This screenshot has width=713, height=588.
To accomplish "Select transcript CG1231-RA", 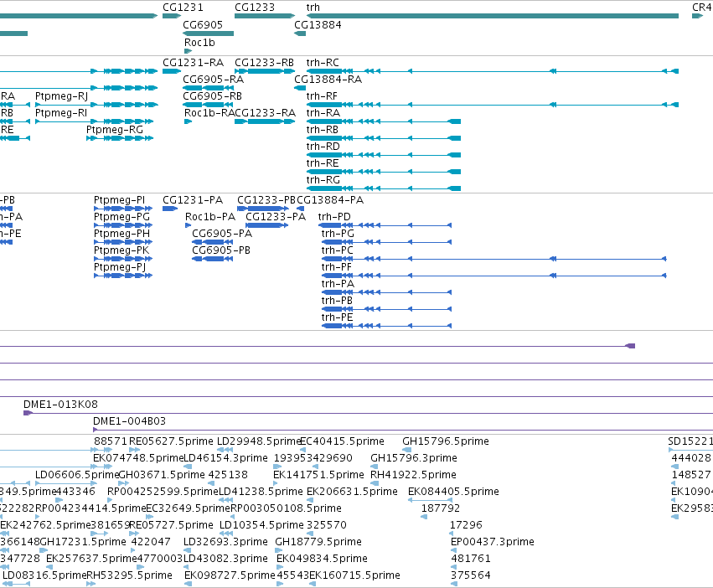I will 193,63.
